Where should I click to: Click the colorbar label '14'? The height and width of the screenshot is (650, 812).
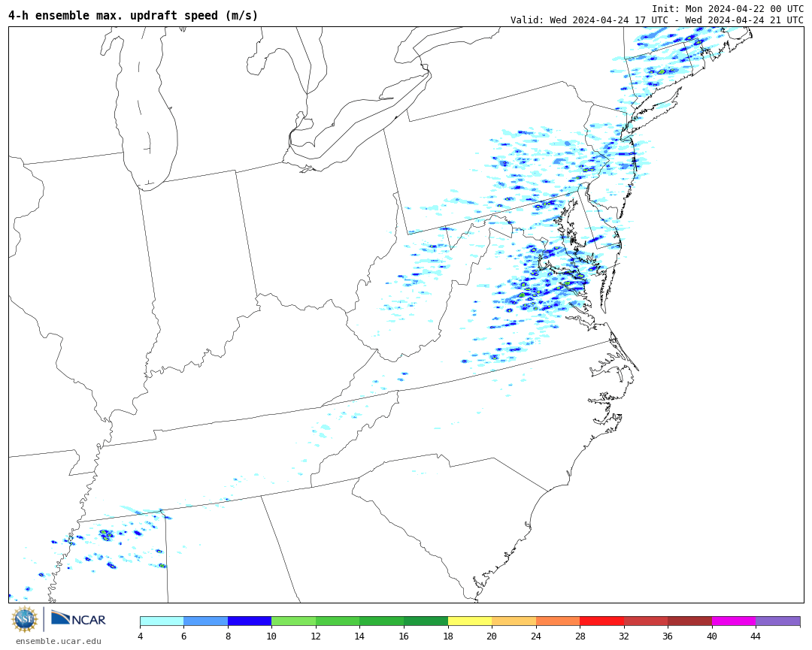[x=360, y=636]
